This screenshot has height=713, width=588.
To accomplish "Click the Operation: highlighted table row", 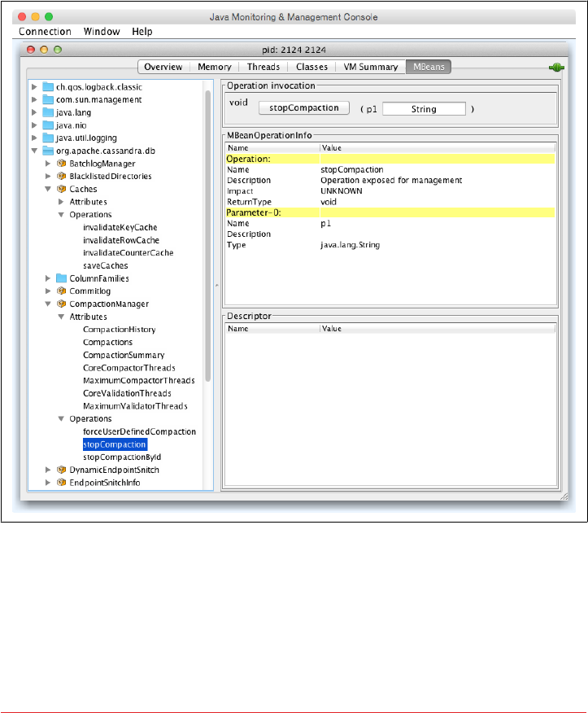I will click(x=390, y=159).
